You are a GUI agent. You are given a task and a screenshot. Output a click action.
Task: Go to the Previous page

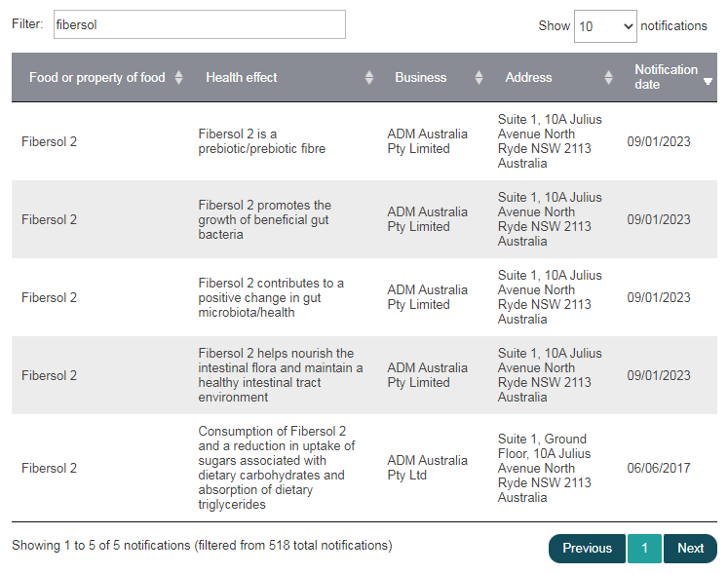click(587, 548)
